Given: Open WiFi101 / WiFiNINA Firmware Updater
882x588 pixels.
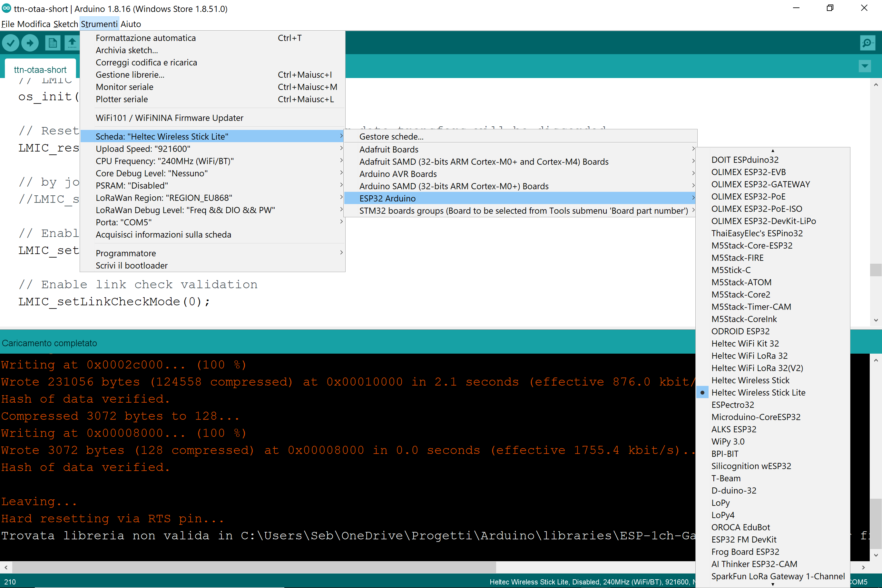Looking at the screenshot, I should point(212,118).
